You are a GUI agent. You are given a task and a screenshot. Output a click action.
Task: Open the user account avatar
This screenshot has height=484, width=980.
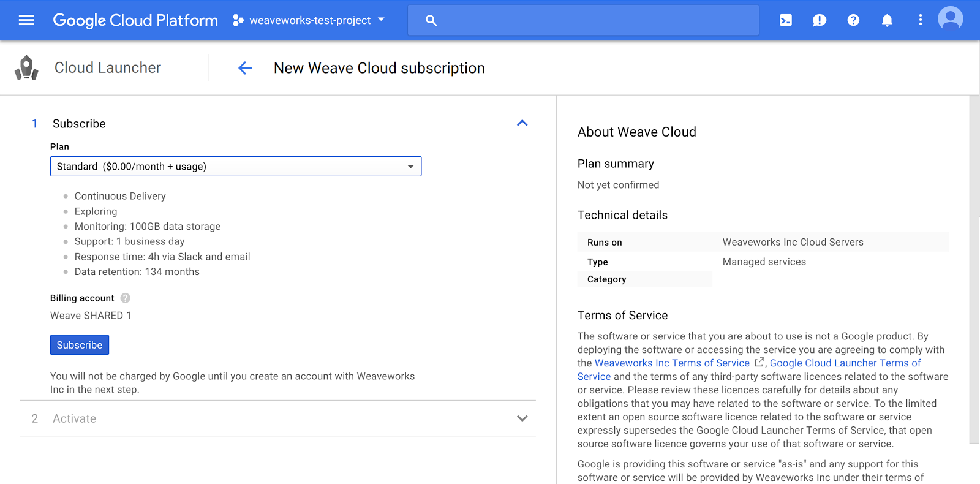[950, 19]
